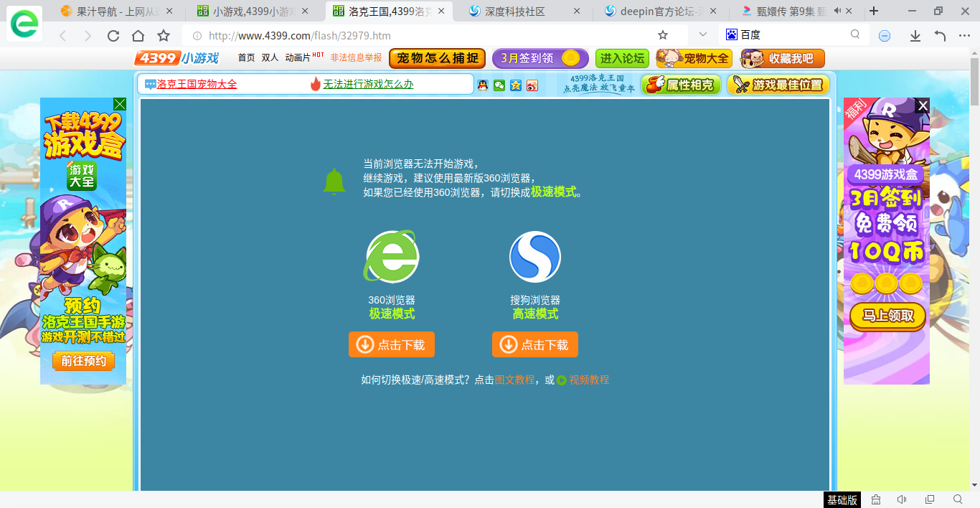Switch to the 甄嬛传 第9集 tab
This screenshot has height=508, width=980.
pyautogui.click(x=798, y=11)
